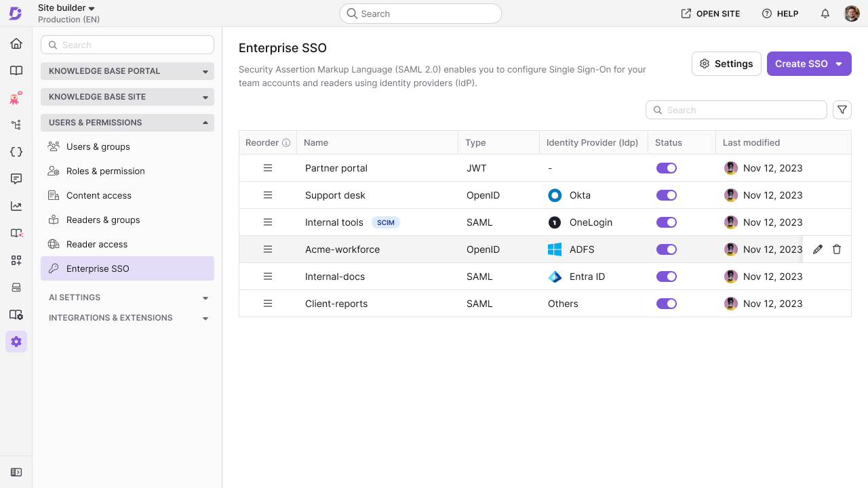868x488 pixels.
Task: Open the API documentation braces icon
Action: [16, 152]
